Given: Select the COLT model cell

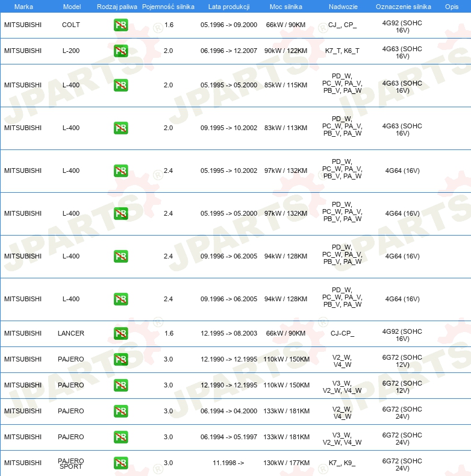Looking at the screenshot, I should [71, 25].
